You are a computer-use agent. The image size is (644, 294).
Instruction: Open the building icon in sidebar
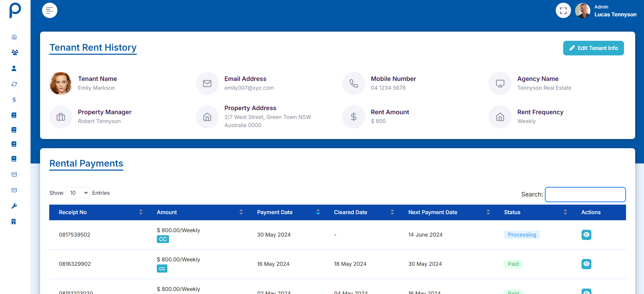pyautogui.click(x=14, y=222)
